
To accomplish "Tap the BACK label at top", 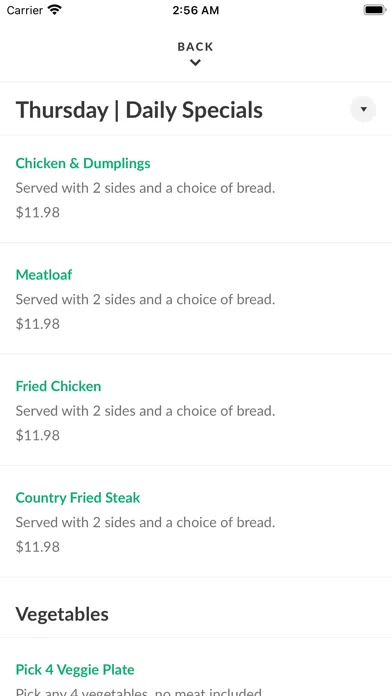I will click(195, 47).
